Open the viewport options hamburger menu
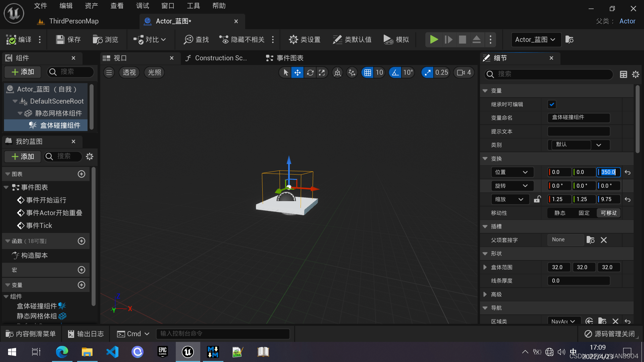The image size is (644, 362). (109, 72)
